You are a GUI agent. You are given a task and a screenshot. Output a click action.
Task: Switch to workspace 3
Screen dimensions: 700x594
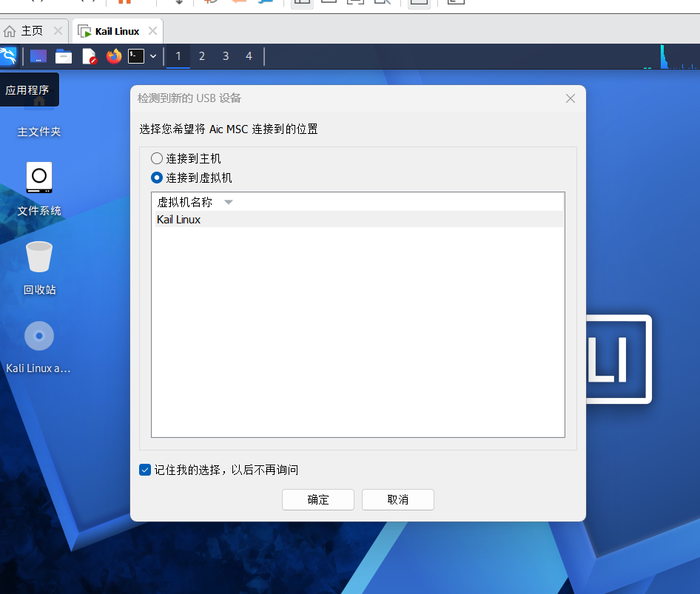pyautogui.click(x=226, y=56)
